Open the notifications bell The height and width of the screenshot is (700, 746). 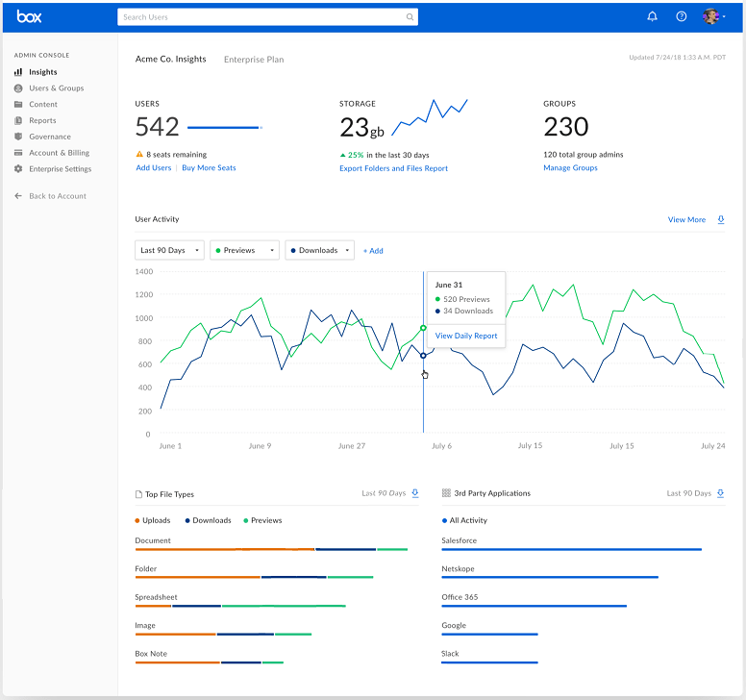pos(653,16)
